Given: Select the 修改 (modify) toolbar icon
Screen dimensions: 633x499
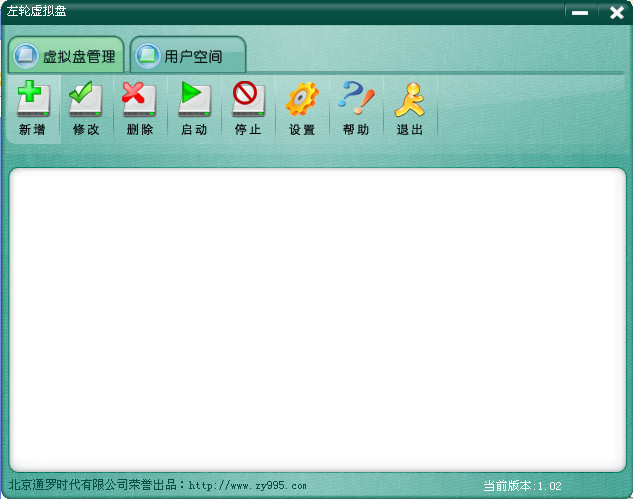Looking at the screenshot, I should pos(86,99).
